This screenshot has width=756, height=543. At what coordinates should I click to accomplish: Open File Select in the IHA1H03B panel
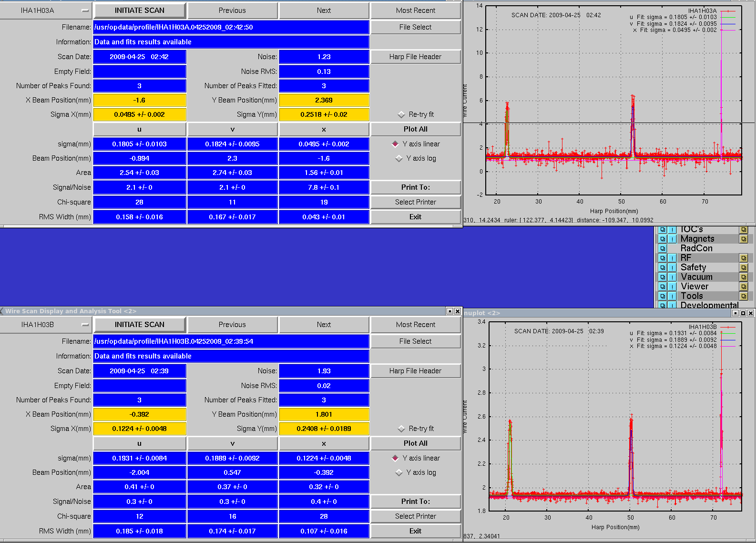coord(416,341)
